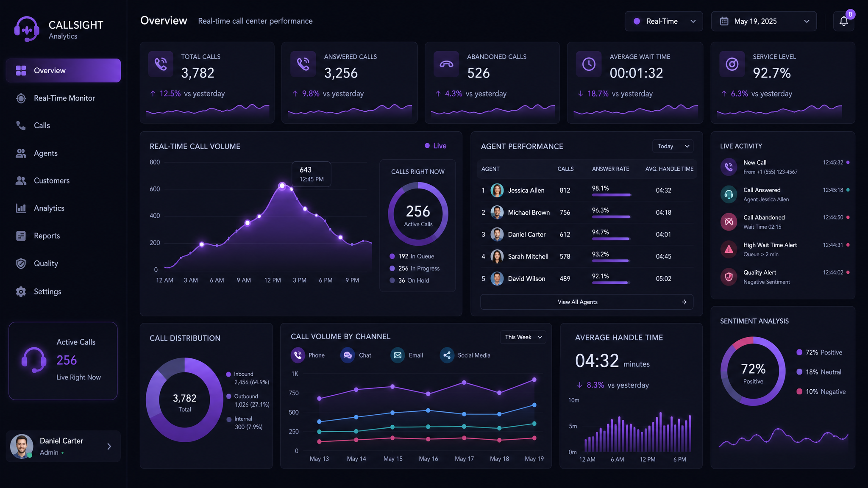Click the Phone channel icon
Screen dimensions: 868x488
click(x=298, y=355)
